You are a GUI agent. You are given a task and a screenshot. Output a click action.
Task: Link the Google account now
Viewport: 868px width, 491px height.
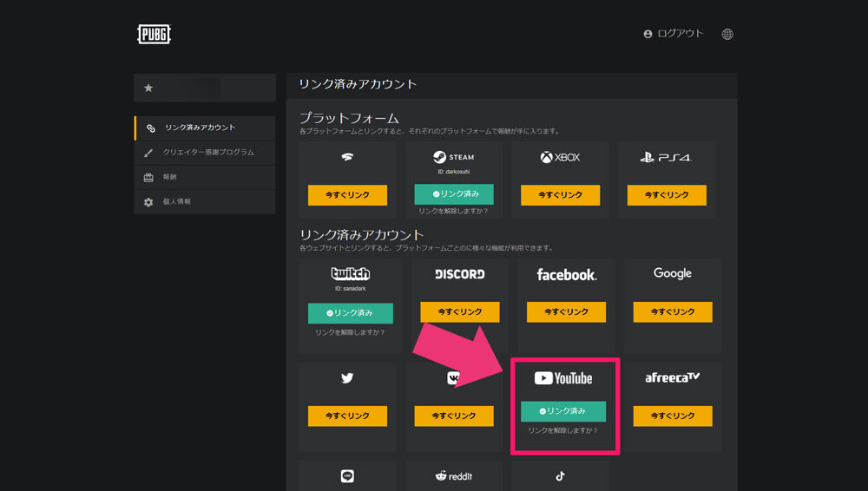click(x=673, y=311)
